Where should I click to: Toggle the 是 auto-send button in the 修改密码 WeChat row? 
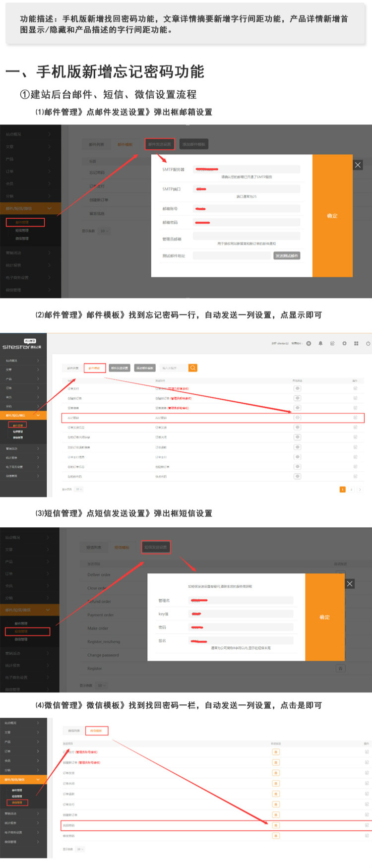(x=276, y=836)
